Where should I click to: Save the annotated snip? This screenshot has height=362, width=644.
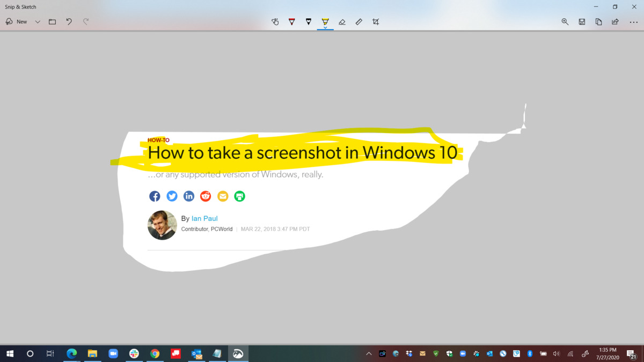582,21
